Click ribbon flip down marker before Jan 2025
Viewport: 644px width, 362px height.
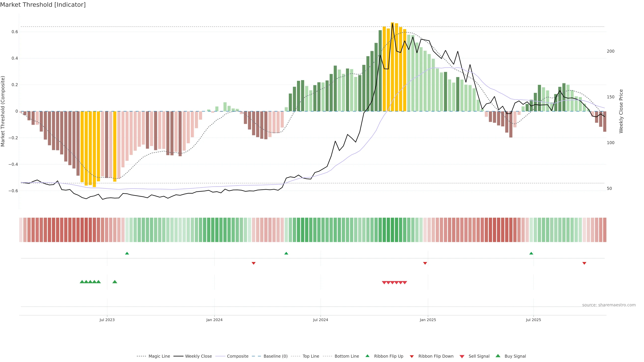(x=425, y=263)
